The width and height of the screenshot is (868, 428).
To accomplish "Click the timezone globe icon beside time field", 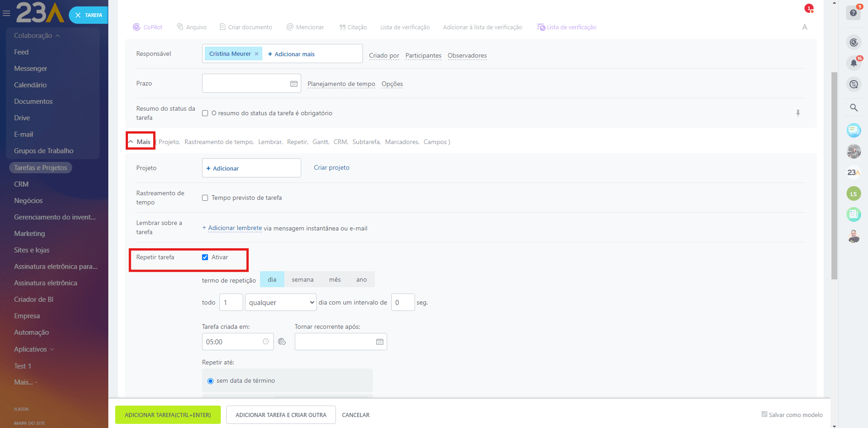I will (x=282, y=342).
